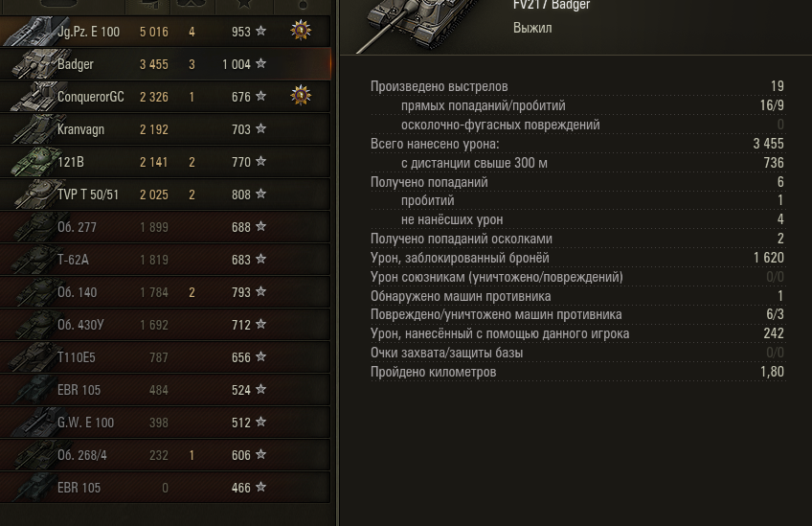Sort by the damage column header
The image size is (812, 526).
(149, 4)
